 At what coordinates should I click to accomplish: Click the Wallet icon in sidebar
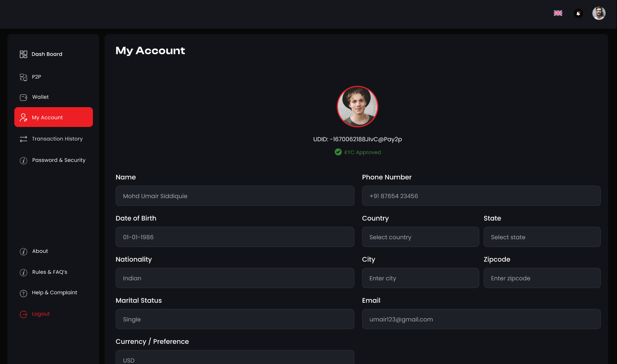click(x=24, y=97)
